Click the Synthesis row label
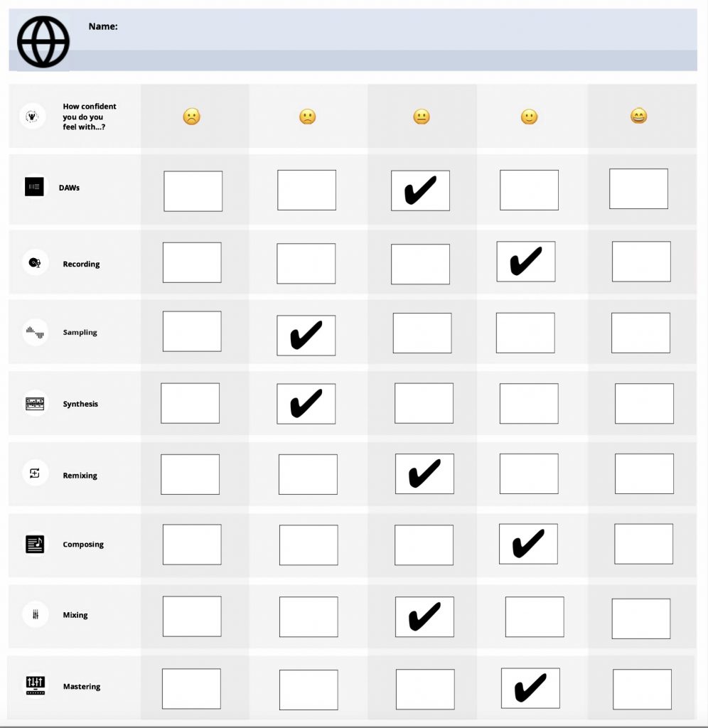 80,404
